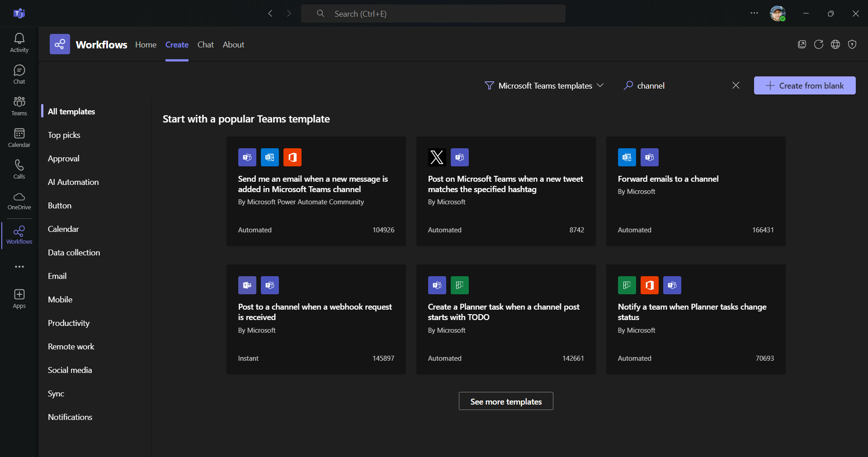Select the Approval template category
This screenshot has height=457, width=868.
(x=64, y=159)
